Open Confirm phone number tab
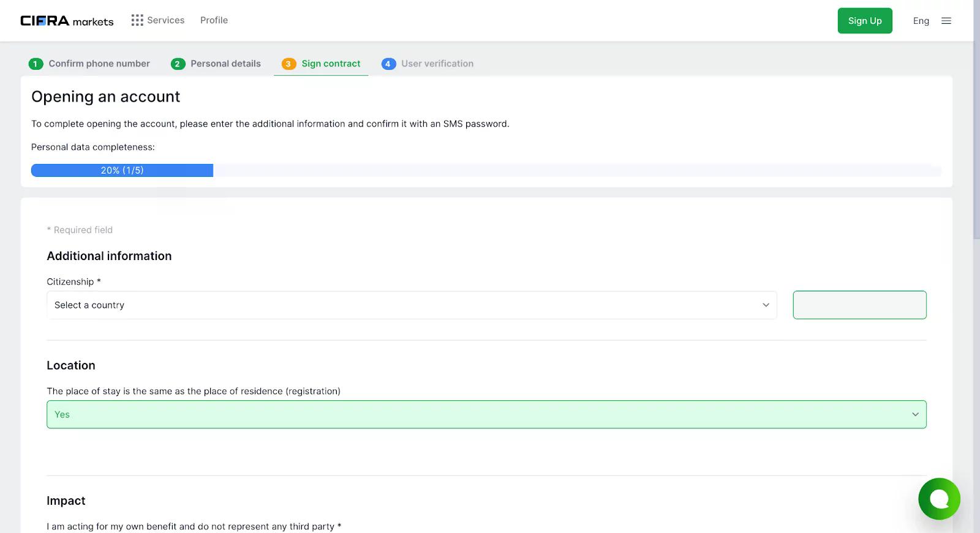This screenshot has height=533, width=980. 99,64
